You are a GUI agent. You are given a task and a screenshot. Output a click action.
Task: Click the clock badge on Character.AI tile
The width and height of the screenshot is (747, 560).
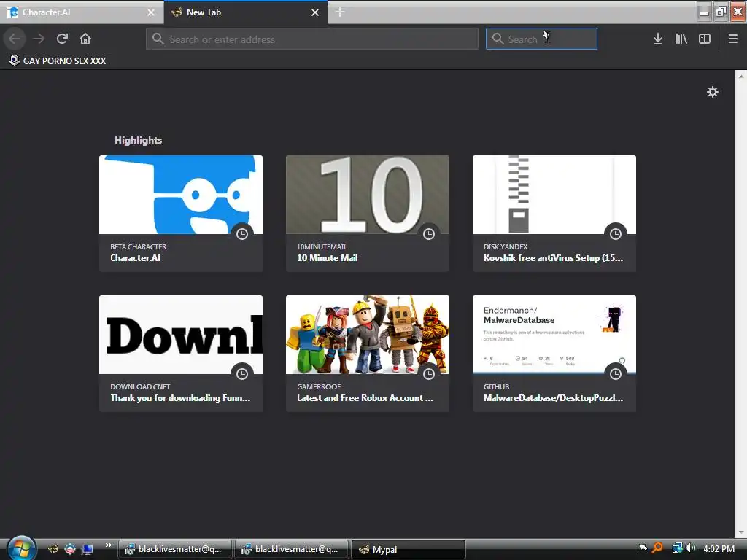[x=242, y=234]
